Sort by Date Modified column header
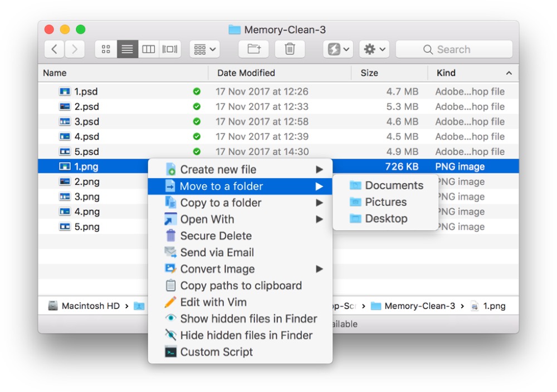Screen dimensions: 557x392 246,73
